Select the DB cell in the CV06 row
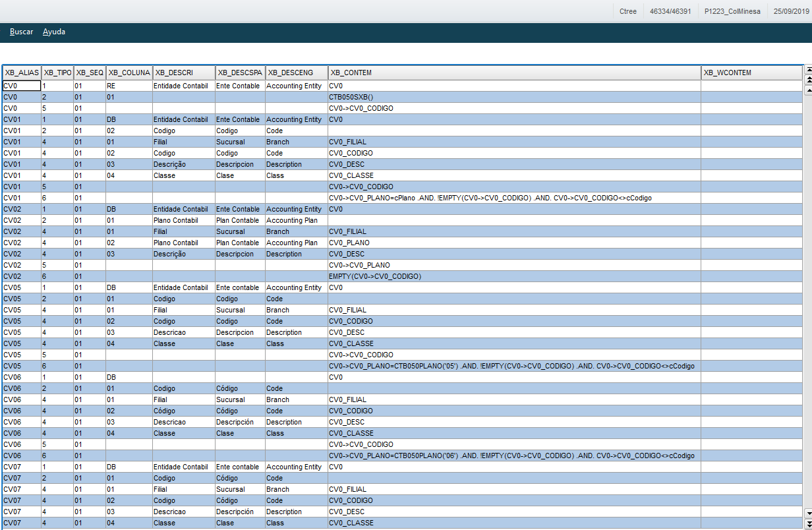This screenshot has height=530, width=812. [129, 377]
